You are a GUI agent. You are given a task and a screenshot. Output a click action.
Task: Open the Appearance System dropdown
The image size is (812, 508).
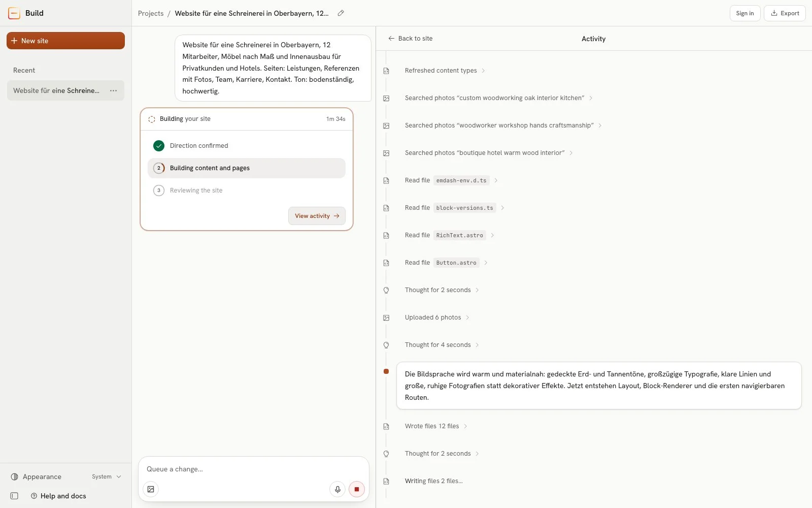click(107, 477)
